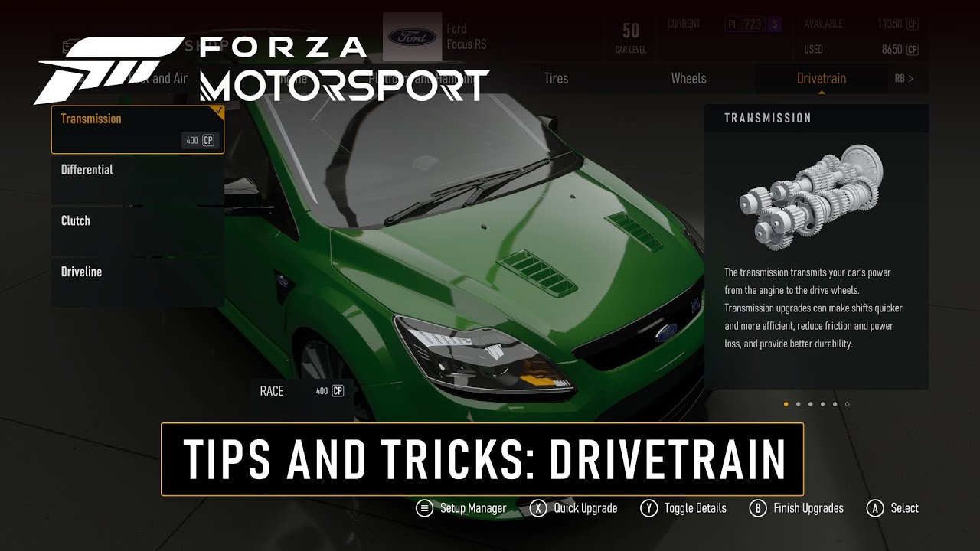Switch to the Wheels tab
Screen dimensions: 980x551
688,78
